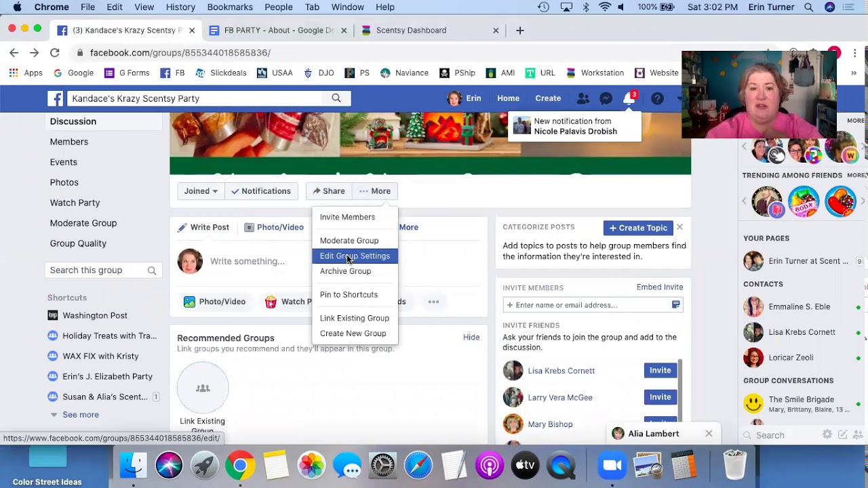
Task: Open Trash in the Dock
Action: 735,466
